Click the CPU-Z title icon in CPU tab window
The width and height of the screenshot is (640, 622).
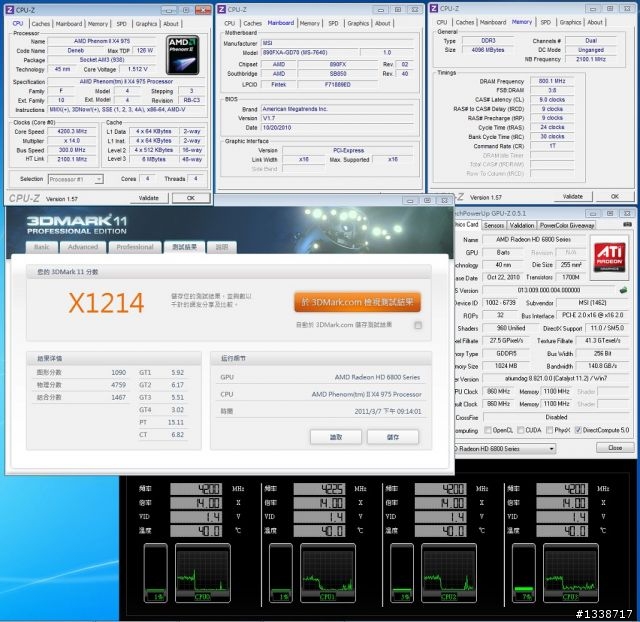[10, 10]
